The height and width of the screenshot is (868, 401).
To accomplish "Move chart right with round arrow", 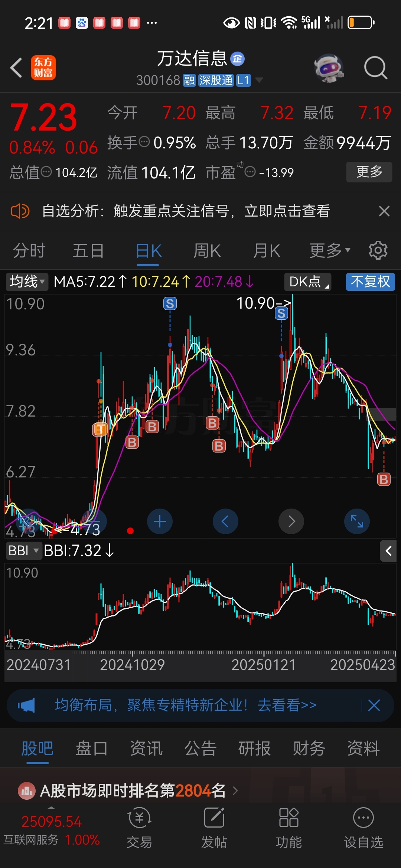I will click(x=291, y=521).
